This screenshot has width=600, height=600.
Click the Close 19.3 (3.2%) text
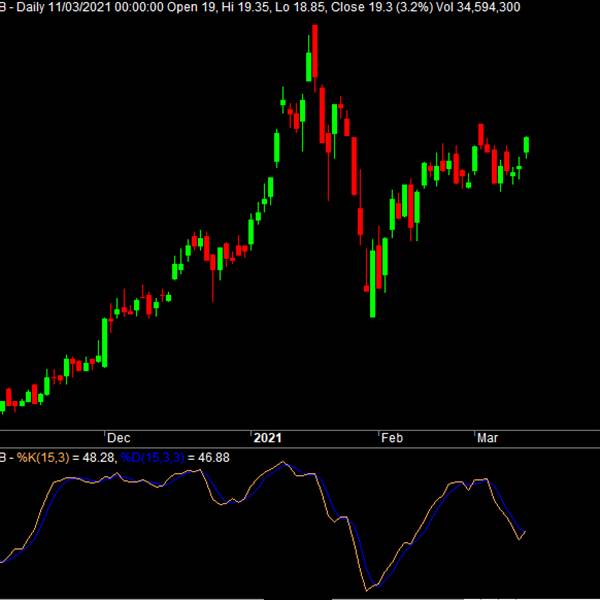[x=382, y=7]
